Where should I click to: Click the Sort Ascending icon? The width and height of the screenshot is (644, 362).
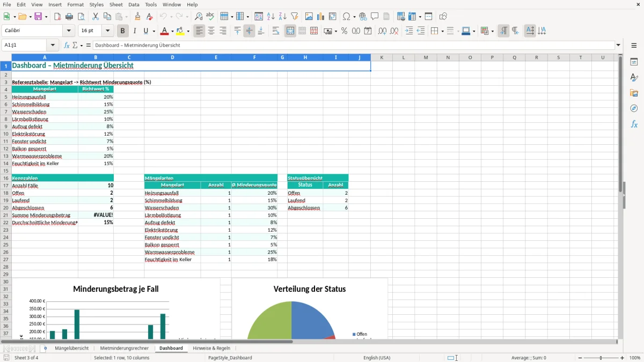click(x=271, y=17)
